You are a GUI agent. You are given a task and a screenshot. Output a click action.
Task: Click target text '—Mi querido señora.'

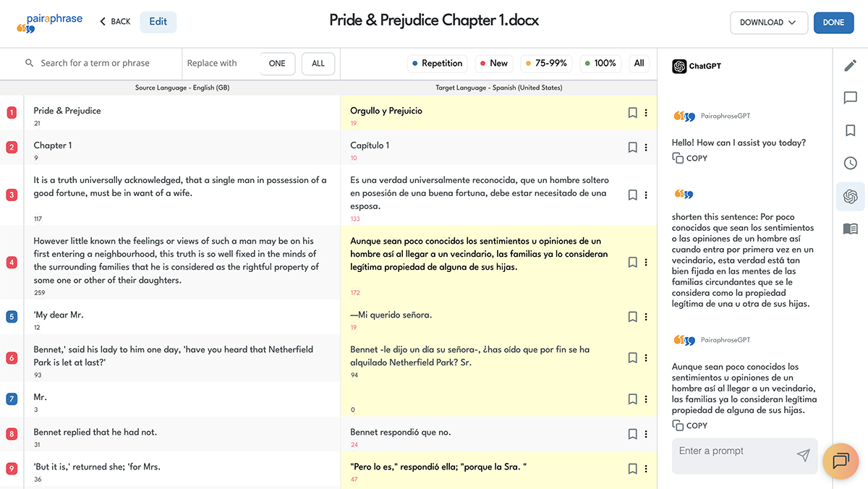point(392,315)
